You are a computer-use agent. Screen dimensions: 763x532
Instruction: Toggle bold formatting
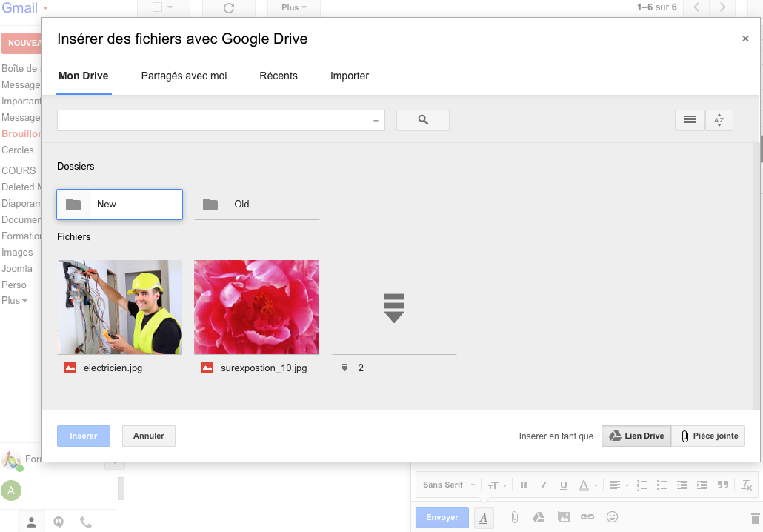click(524, 485)
